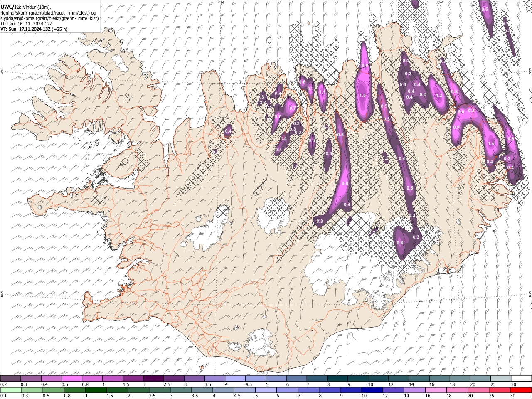The height and width of the screenshot is (399, 532).
Task: Click the grey-blue 3.5 swatch in the rain legend
Action: [202, 390]
